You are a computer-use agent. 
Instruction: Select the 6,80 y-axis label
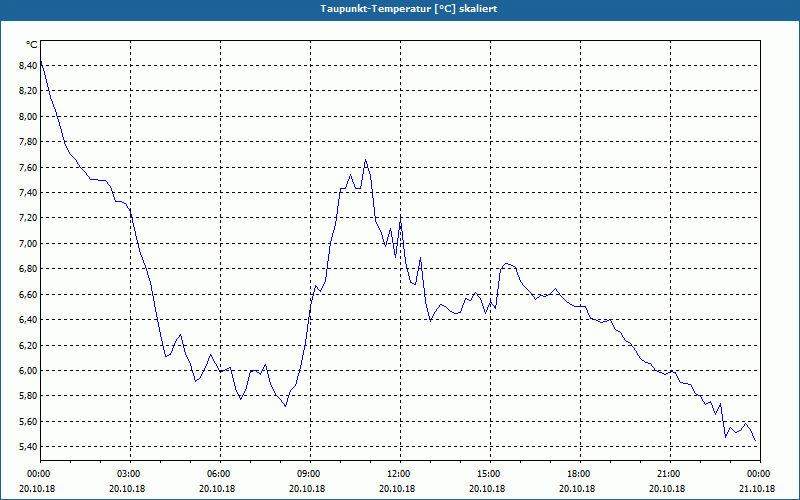click(x=27, y=269)
